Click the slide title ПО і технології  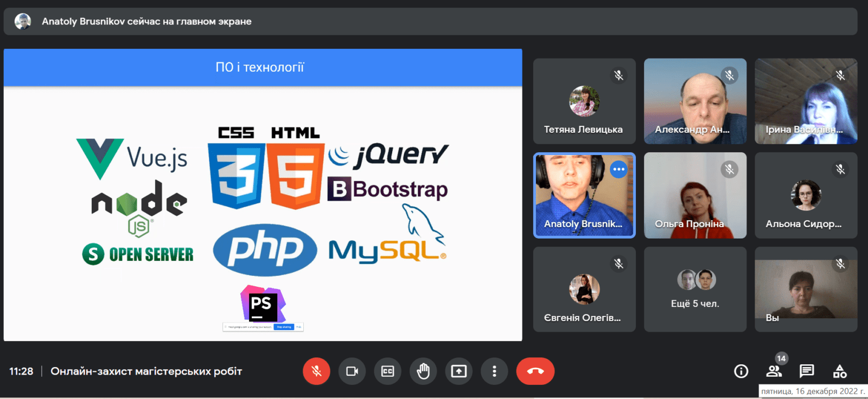click(260, 67)
